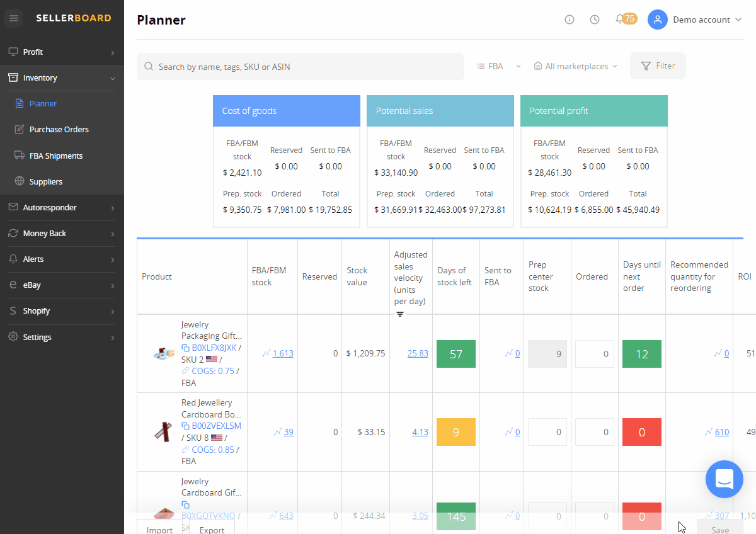This screenshot has width=756, height=534.
Task: Click chart icon next to FBA stock 1,613
Action: [266, 353]
